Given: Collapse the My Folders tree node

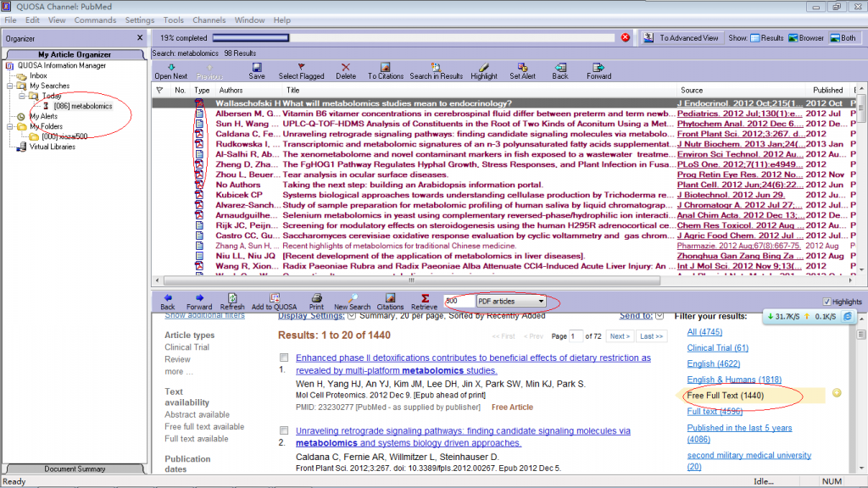Looking at the screenshot, I should [x=10, y=126].
